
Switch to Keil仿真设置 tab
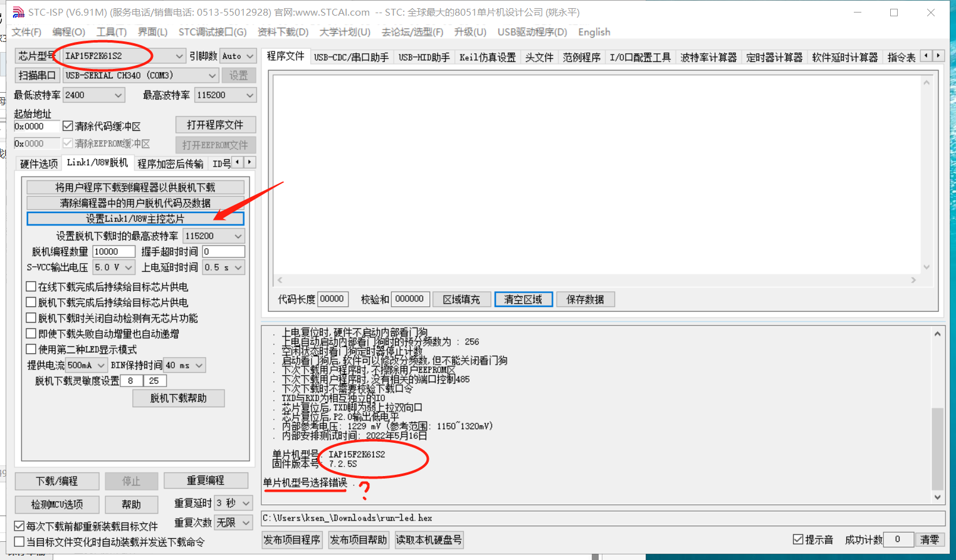coord(487,57)
